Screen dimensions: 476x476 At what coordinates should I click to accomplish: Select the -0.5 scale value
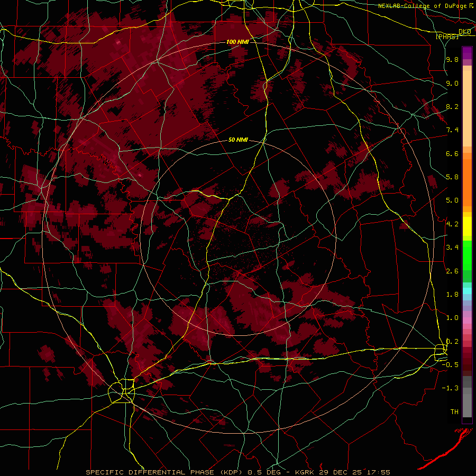click(450, 365)
